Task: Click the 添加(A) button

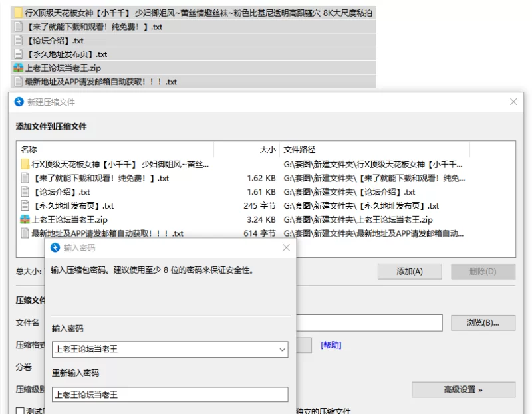Action: 410,272
